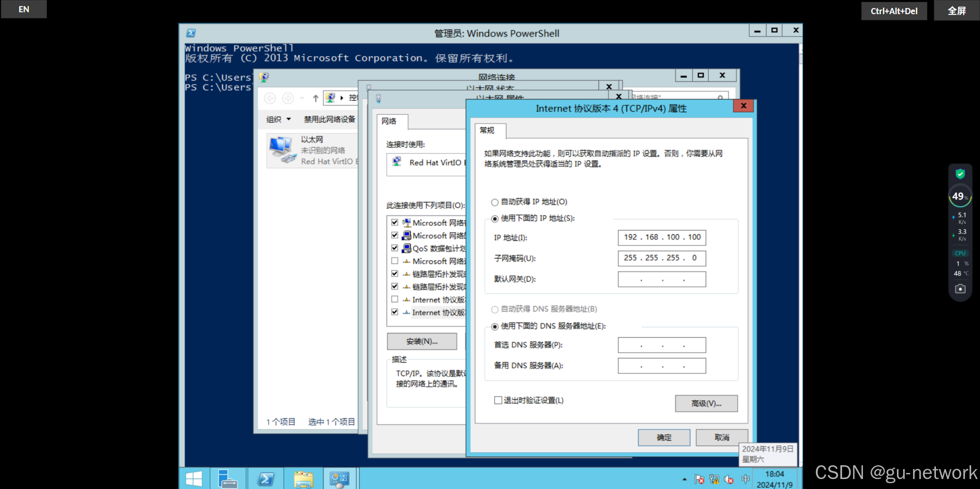Click the 首选 DNS 服务器(P) field
The height and width of the screenshot is (489, 980).
click(662, 345)
